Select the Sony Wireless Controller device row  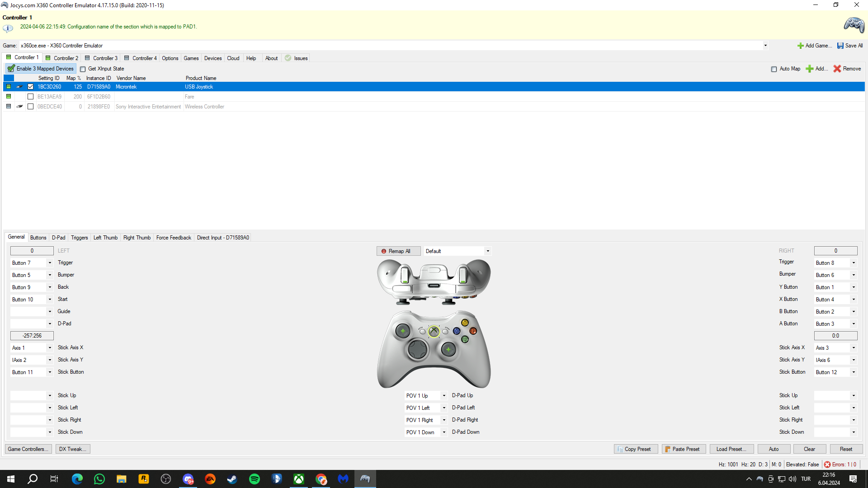click(x=204, y=107)
